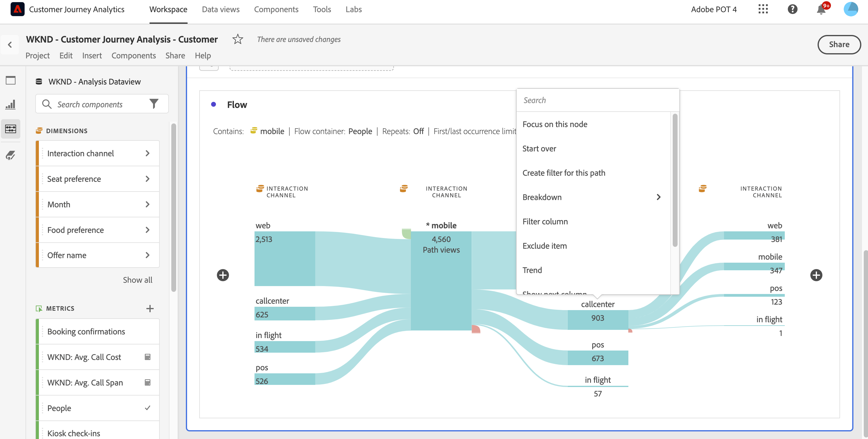
Task: Expand the Offer name dimension
Action: [x=147, y=255]
